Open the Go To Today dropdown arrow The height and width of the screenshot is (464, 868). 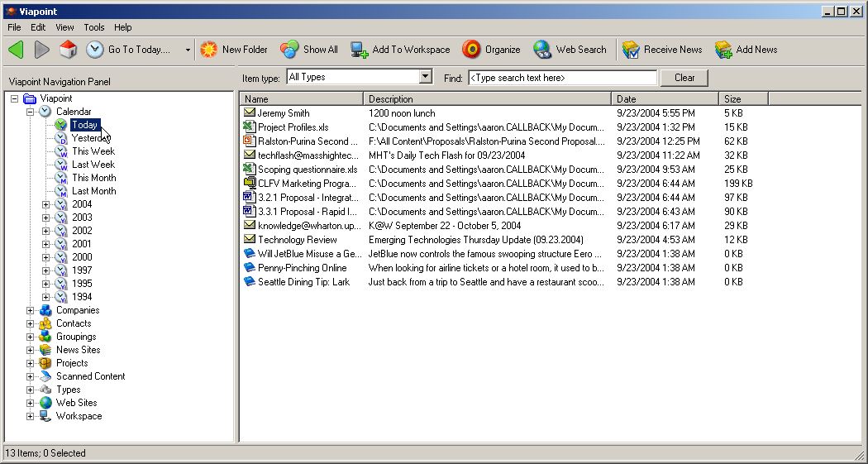click(x=188, y=50)
